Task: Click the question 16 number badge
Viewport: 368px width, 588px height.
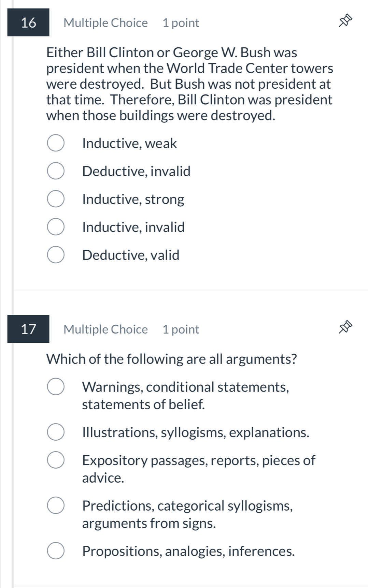Action: coord(28,23)
